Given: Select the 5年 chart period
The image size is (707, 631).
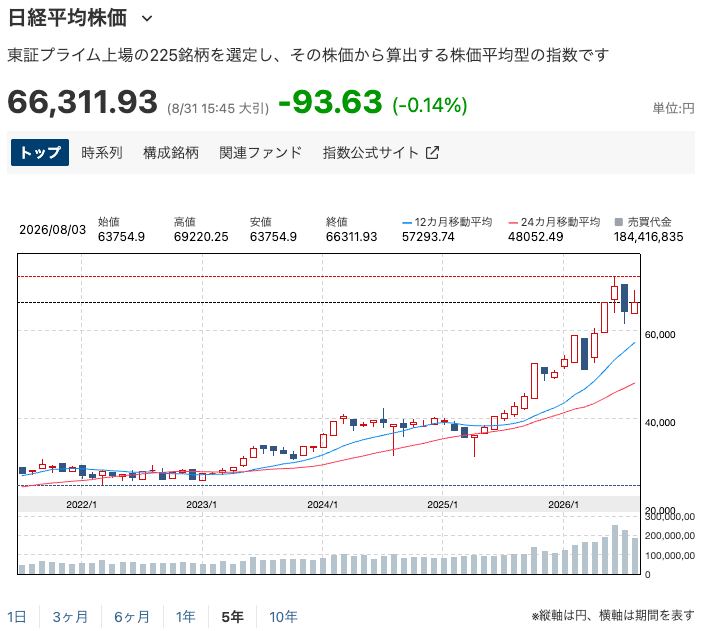Looking at the screenshot, I should click(x=233, y=617).
